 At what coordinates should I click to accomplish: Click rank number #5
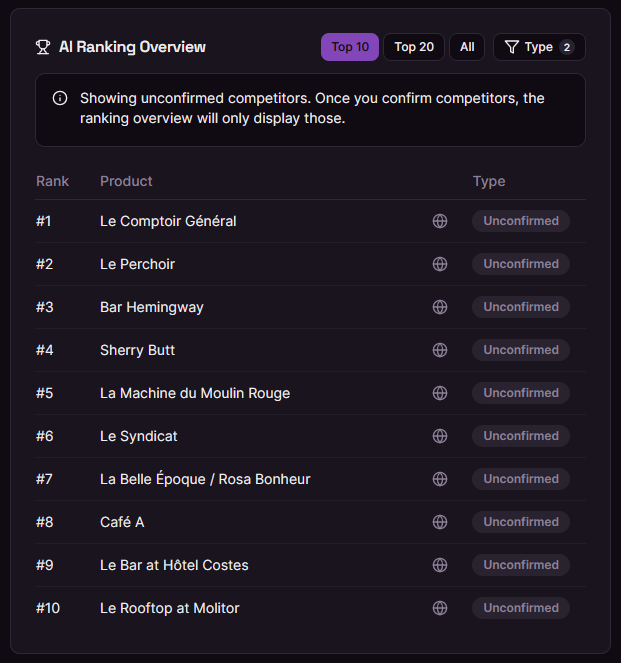pyautogui.click(x=44, y=393)
